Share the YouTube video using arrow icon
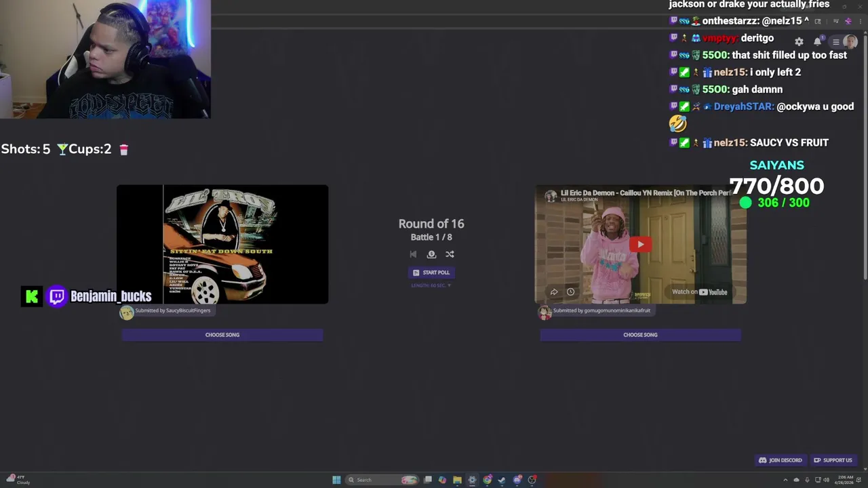The height and width of the screenshot is (488, 868). coord(554,292)
